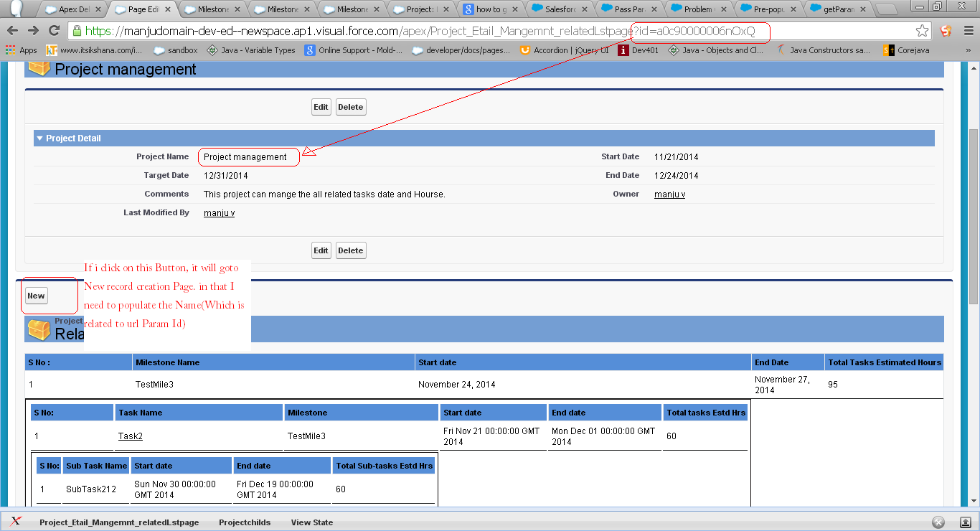Click the top Delete button
Screen dimensions: 980x531
point(351,107)
